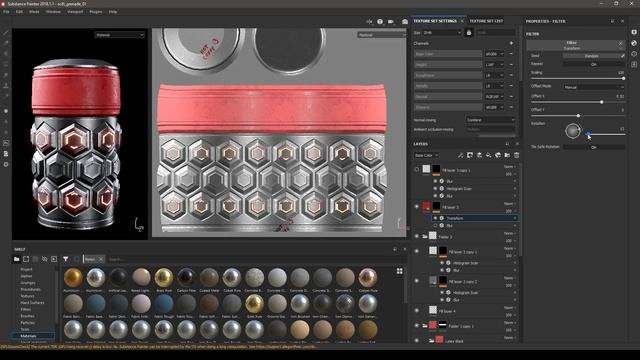Click the trash icon to delete layer

(517, 155)
